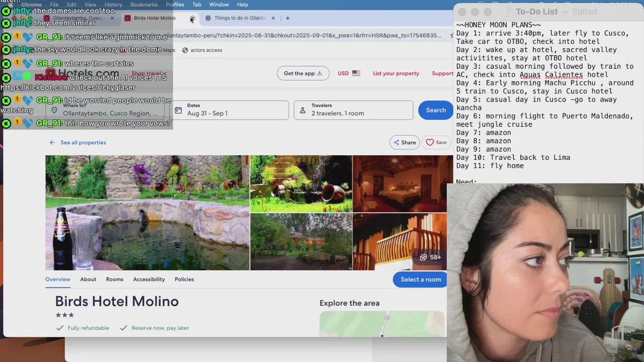Click the calendar icon in Dates field

coord(178,110)
